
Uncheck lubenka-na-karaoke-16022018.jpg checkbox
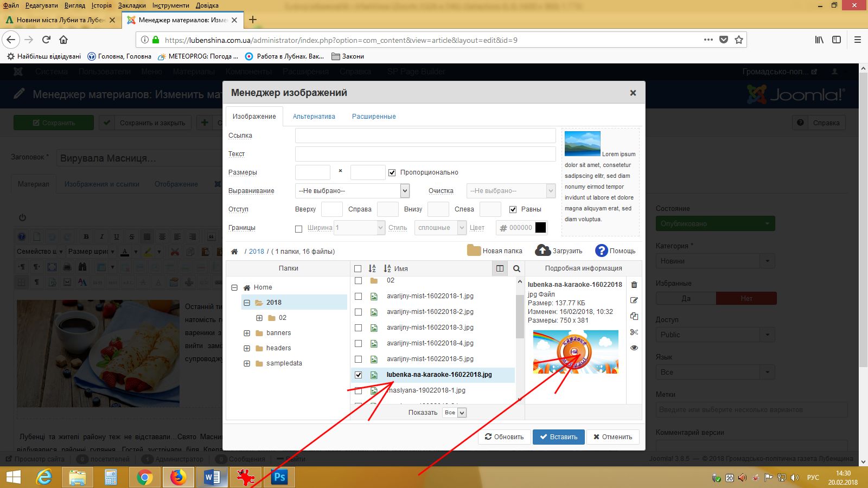pos(358,375)
